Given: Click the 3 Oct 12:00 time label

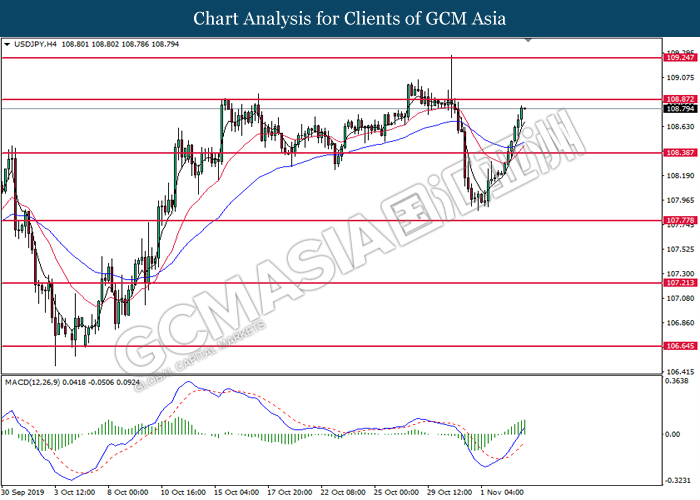Looking at the screenshot, I should click(x=75, y=492).
